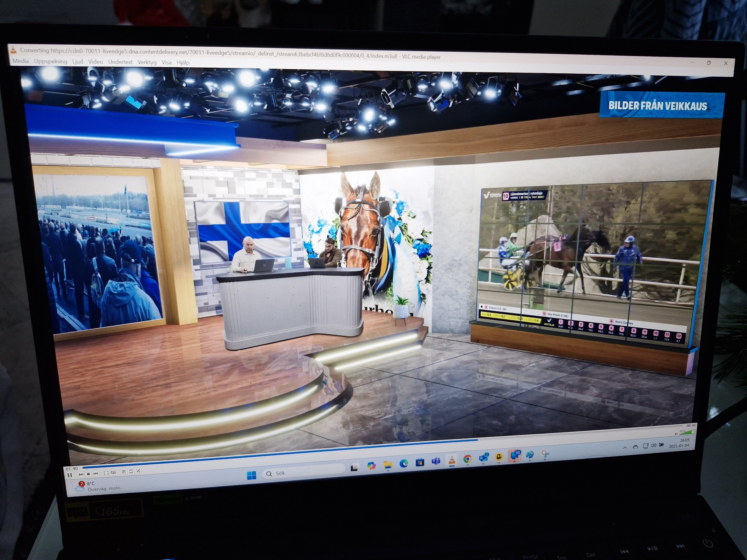The image size is (747, 560).
Task: Stop playback in VLC
Action: [88, 474]
